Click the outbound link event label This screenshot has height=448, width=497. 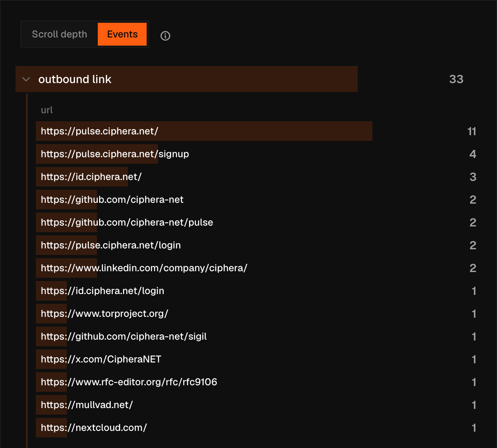pos(75,79)
